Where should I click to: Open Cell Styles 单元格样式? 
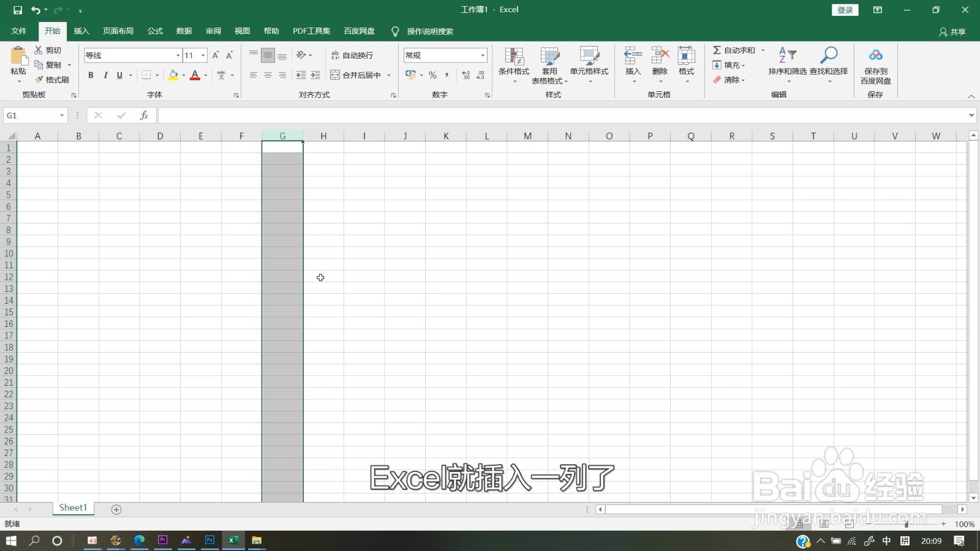coord(589,65)
